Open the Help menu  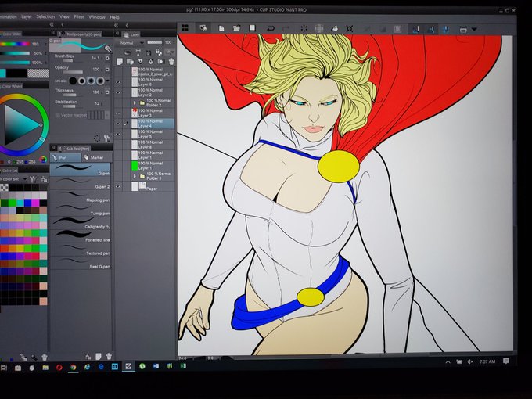[114, 17]
